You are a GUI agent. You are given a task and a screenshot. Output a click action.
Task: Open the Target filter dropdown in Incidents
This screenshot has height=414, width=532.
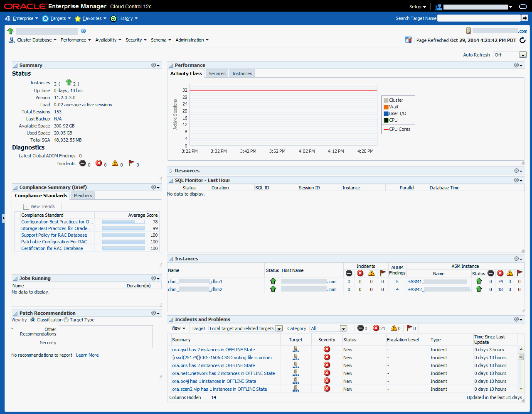[279, 328]
